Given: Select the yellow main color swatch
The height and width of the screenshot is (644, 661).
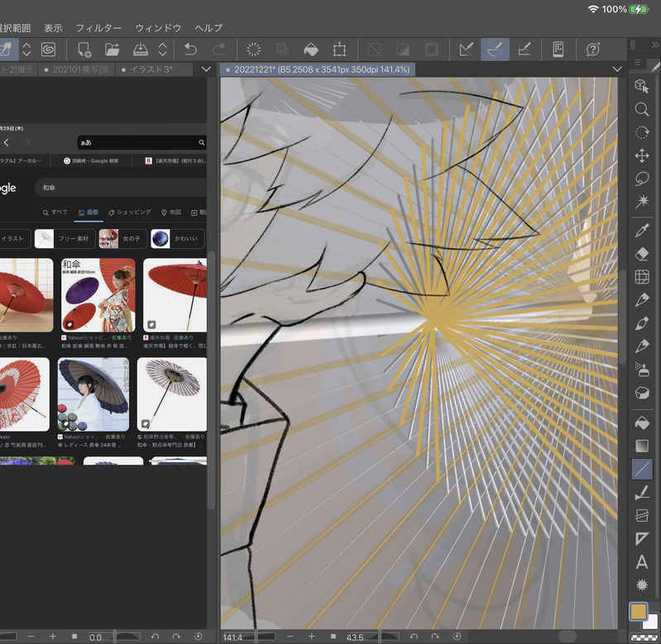Looking at the screenshot, I should click(638, 612).
